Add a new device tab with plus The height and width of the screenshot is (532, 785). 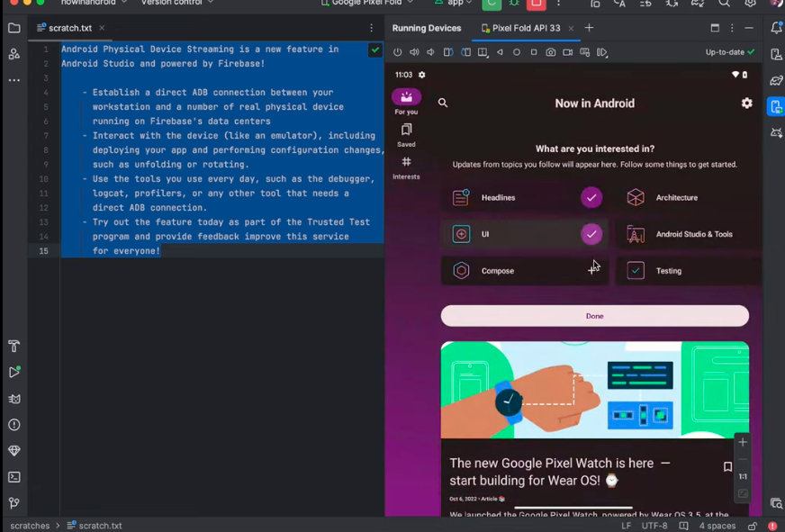[589, 28]
